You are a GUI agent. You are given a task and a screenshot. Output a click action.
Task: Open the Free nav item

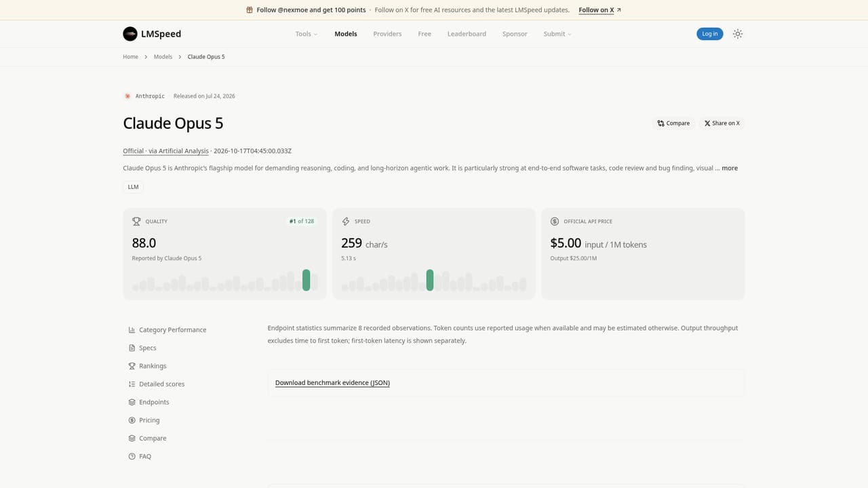425,34
